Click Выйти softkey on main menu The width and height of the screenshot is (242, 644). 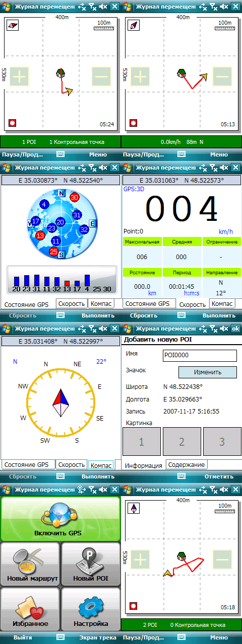[23, 637]
